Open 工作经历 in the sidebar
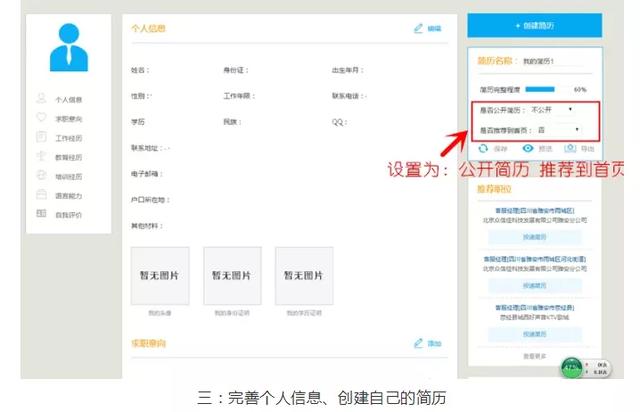 point(68,138)
